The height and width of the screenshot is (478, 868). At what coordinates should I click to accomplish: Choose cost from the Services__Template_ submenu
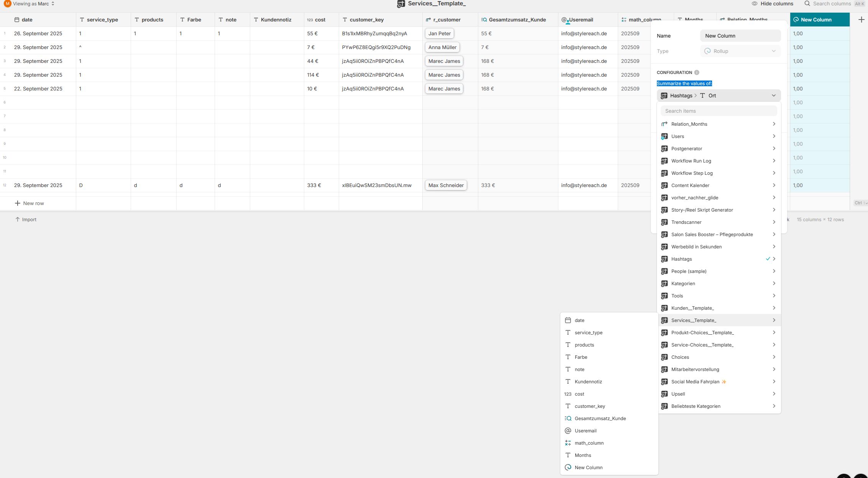[579, 394]
